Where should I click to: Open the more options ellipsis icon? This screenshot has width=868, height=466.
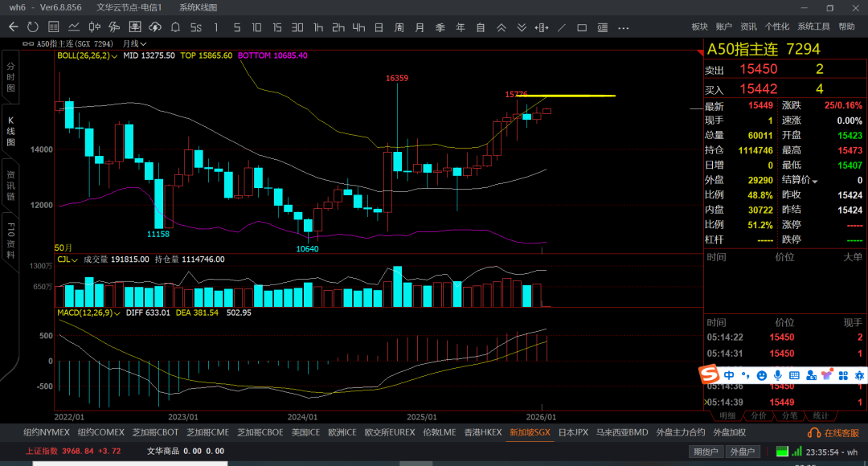(624, 27)
